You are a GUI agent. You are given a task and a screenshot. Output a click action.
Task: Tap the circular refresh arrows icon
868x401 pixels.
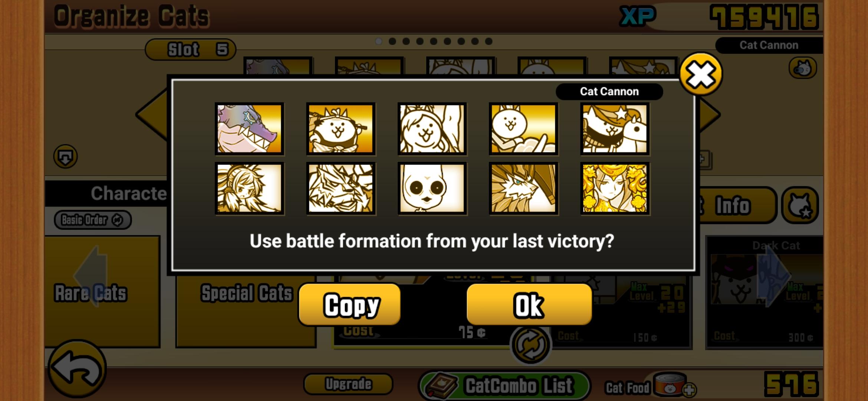tap(530, 345)
